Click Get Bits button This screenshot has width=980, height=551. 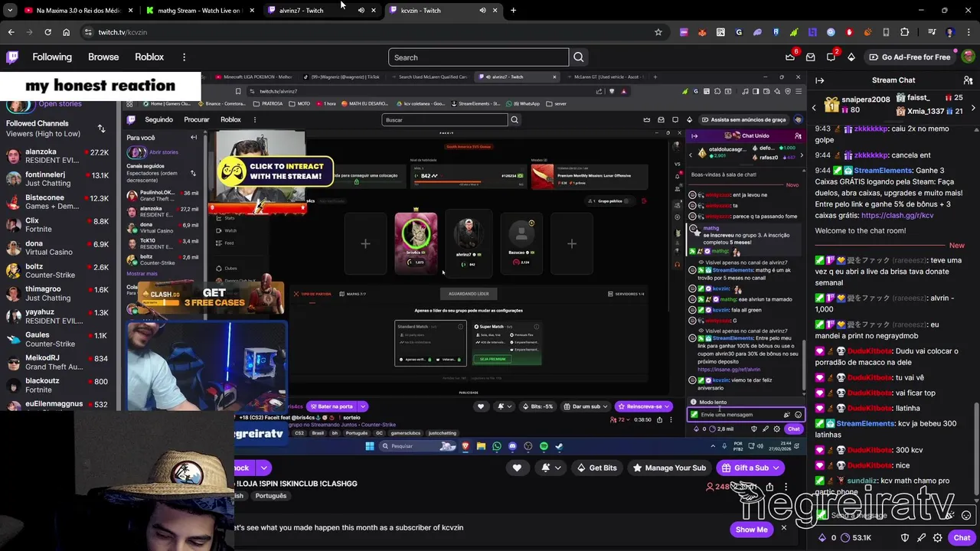pos(596,468)
